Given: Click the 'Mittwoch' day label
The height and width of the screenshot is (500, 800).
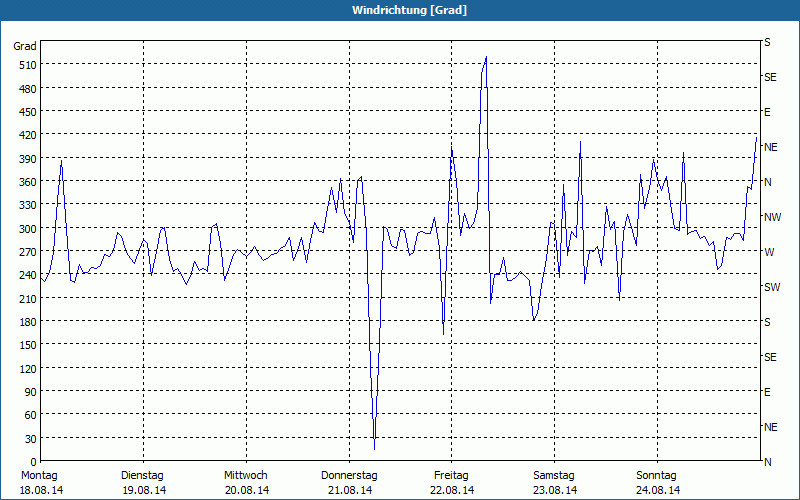Looking at the screenshot, I should (245, 476).
